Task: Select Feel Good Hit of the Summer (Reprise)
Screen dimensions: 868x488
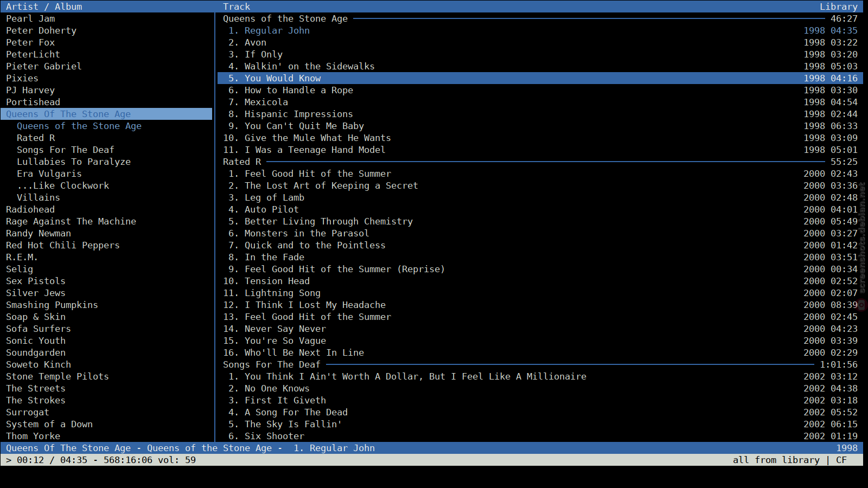Action: [540, 269]
